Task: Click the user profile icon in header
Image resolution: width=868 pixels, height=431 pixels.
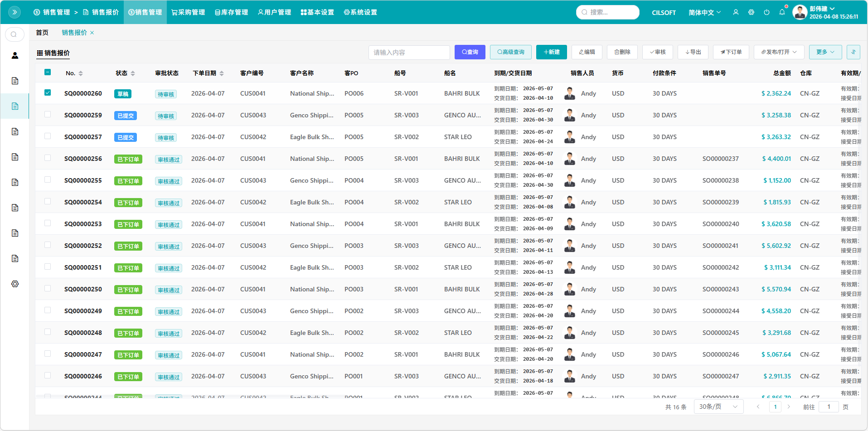Action: pos(736,12)
